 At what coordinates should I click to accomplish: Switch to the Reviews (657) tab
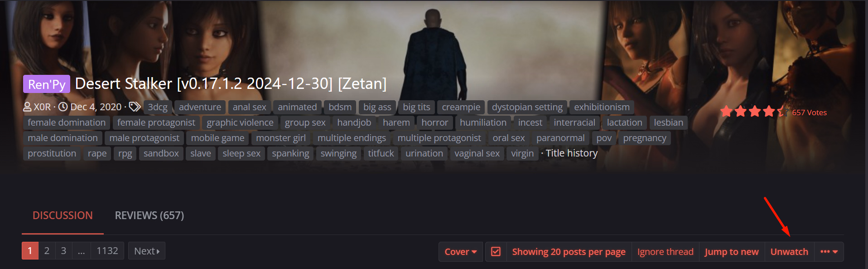tap(149, 215)
